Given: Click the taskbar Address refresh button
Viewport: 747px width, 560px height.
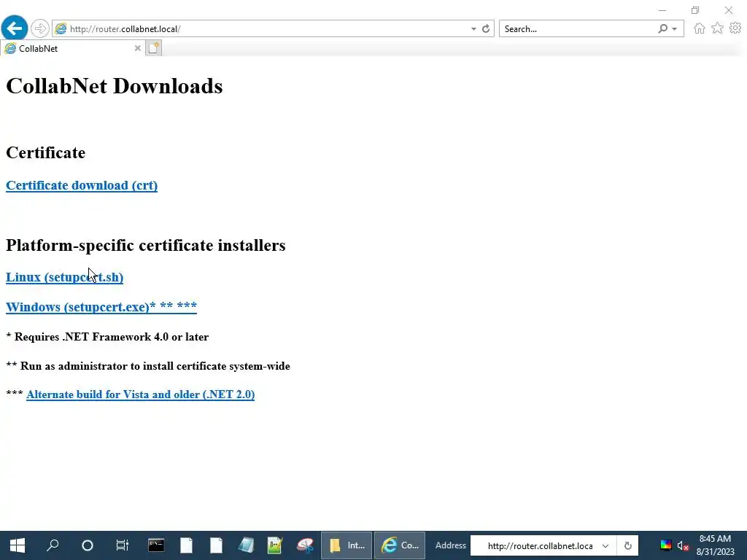Looking at the screenshot, I should coord(628,545).
